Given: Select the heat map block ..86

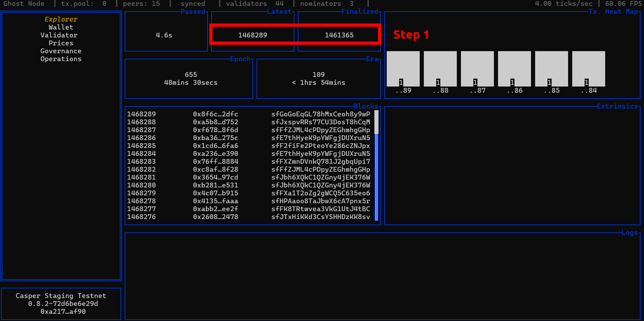Looking at the screenshot, I should 514,69.
